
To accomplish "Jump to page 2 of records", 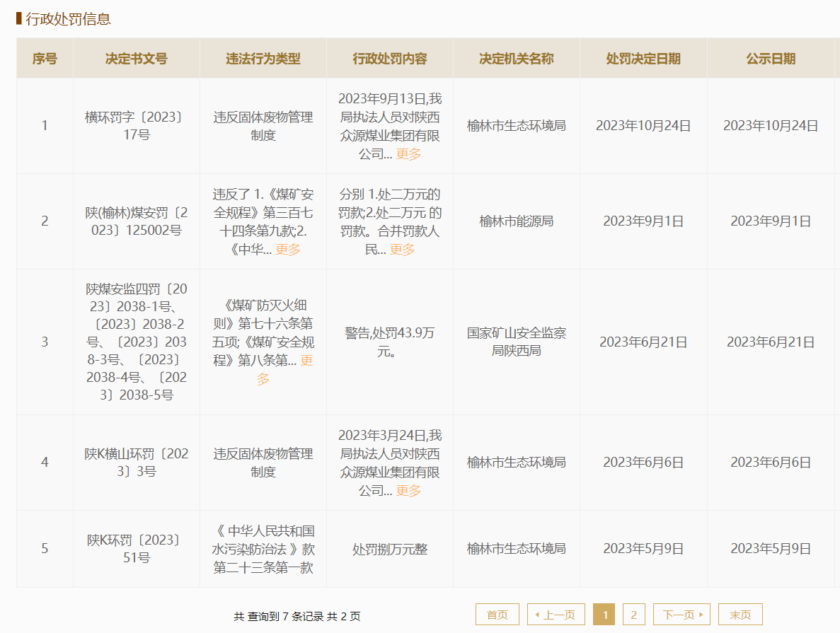I will point(633,615).
